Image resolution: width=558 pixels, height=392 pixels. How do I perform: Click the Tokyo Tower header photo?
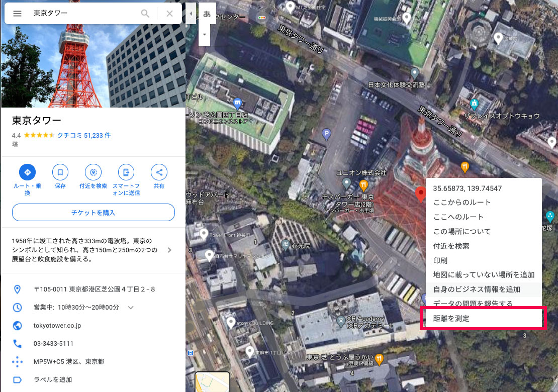click(x=93, y=66)
